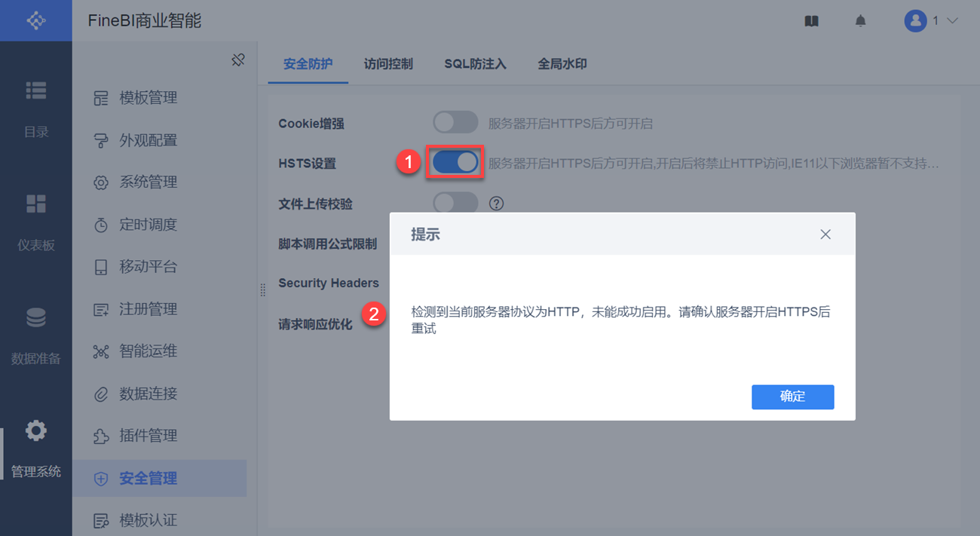Screen dimensions: 980x536
Task: Switch to the SQL防注入 tab
Action: coord(475,64)
